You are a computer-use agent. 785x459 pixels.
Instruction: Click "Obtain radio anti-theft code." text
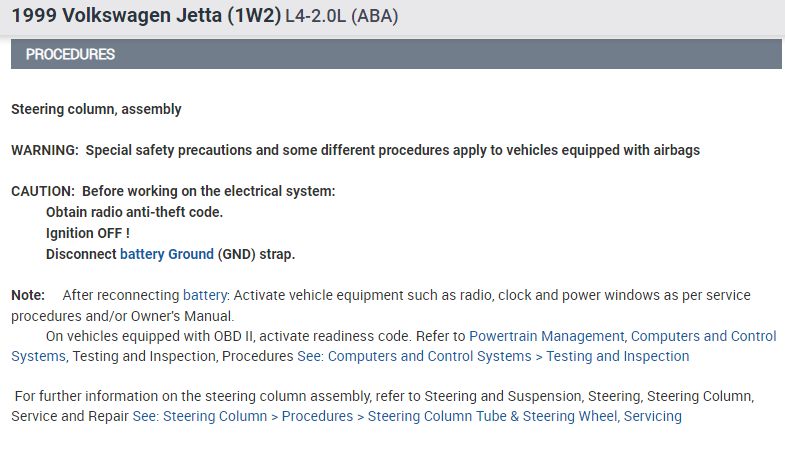(134, 212)
